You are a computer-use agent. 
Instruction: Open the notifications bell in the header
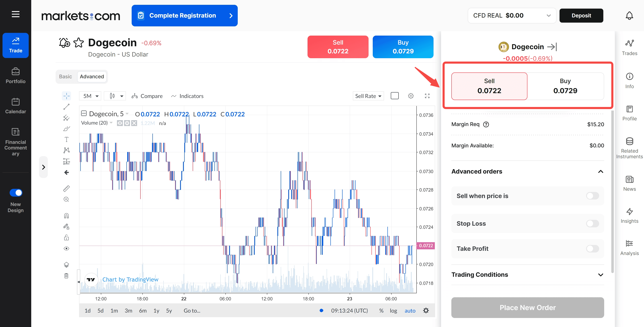(x=629, y=15)
